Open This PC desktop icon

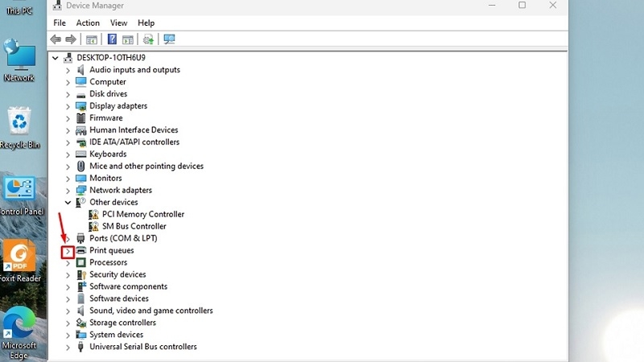point(19,8)
